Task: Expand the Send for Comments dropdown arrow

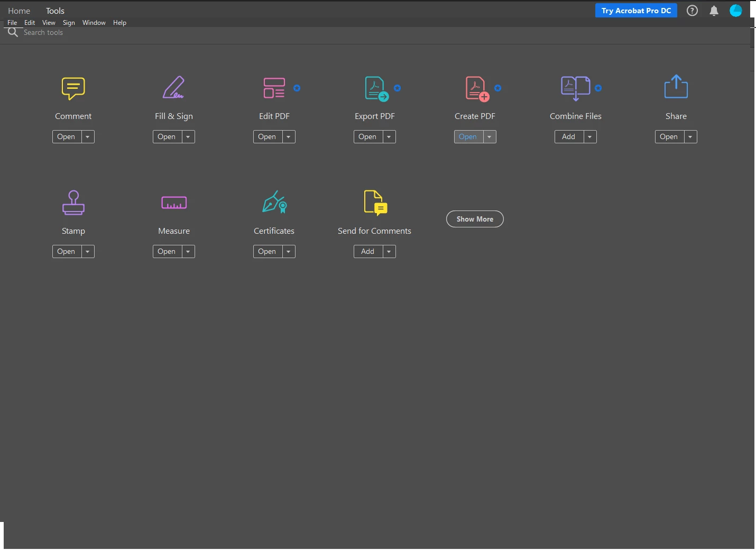Action: pyautogui.click(x=389, y=252)
